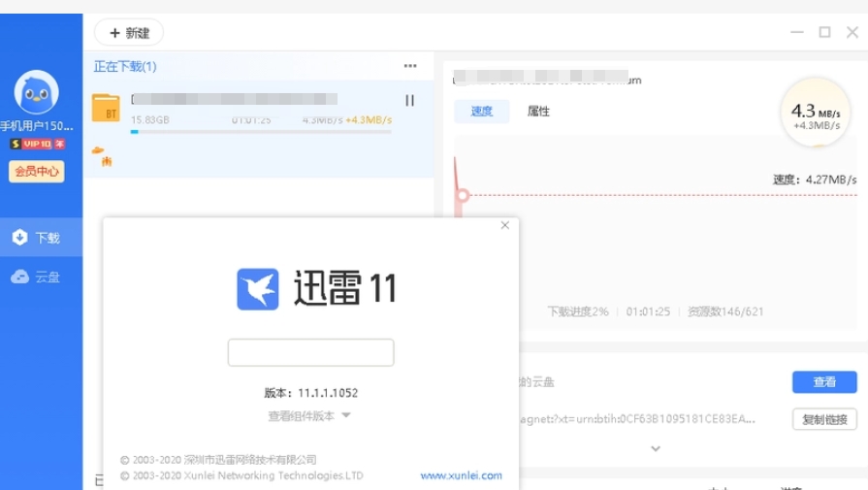This screenshot has width=868, height=490.
Task: Click the 复制链接 copy link button
Action: (x=824, y=420)
